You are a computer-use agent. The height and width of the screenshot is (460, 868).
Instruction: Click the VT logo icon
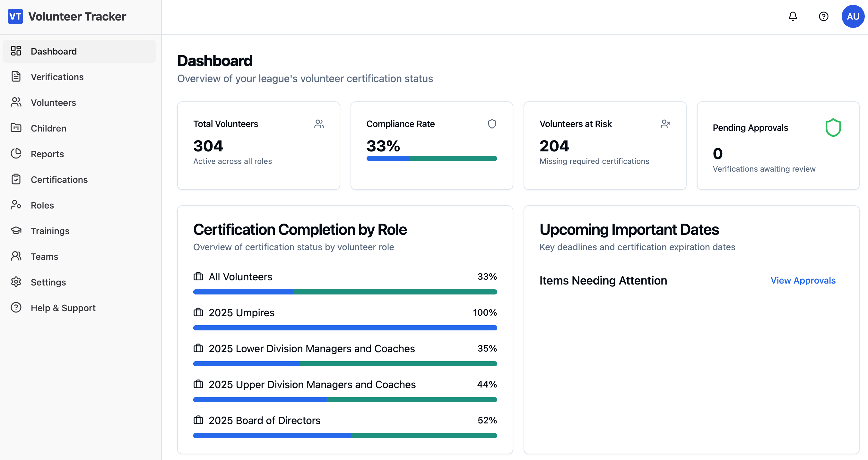click(x=15, y=16)
